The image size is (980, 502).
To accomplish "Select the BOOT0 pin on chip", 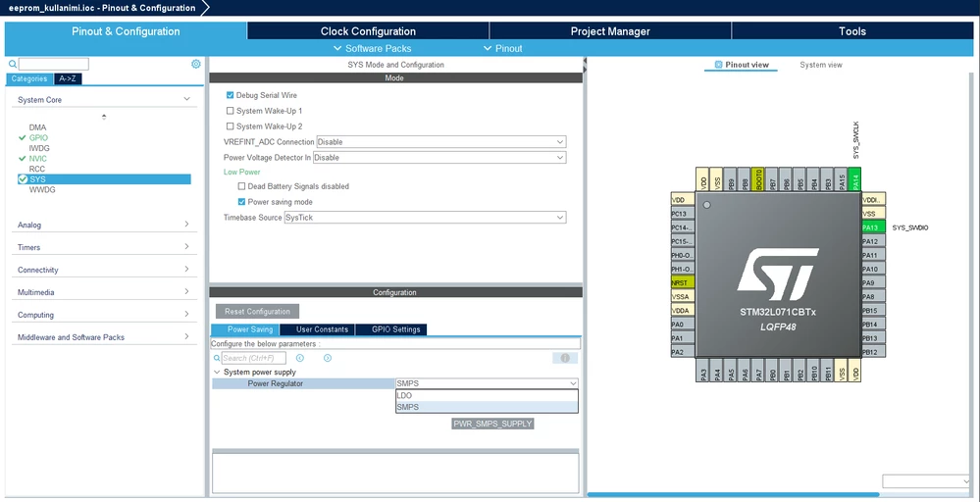I will (758, 178).
